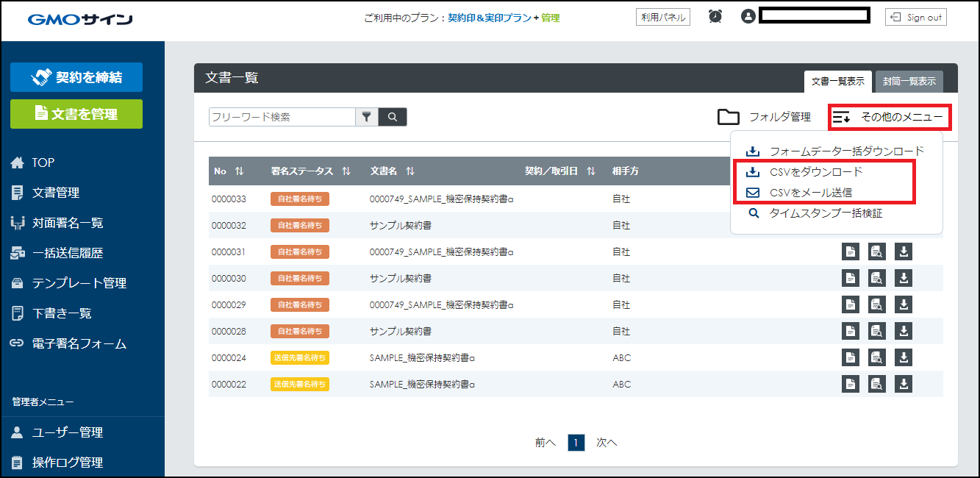
Task: Select CSVをメール送信 menu entry
Action: click(800, 193)
